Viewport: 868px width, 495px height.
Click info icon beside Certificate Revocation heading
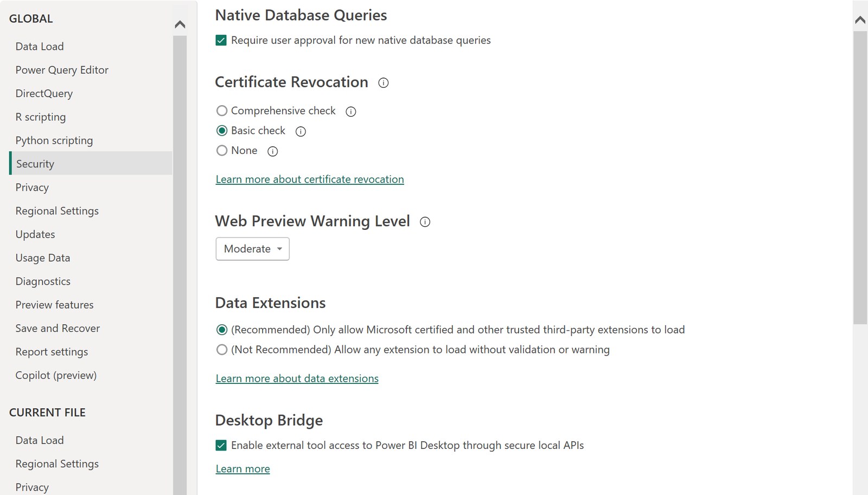[384, 83]
